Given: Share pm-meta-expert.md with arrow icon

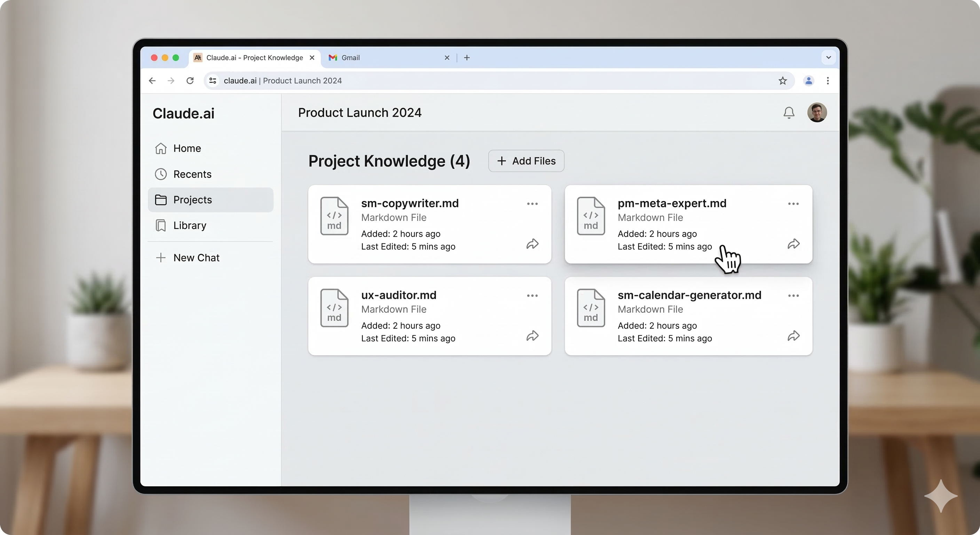Looking at the screenshot, I should click(793, 244).
